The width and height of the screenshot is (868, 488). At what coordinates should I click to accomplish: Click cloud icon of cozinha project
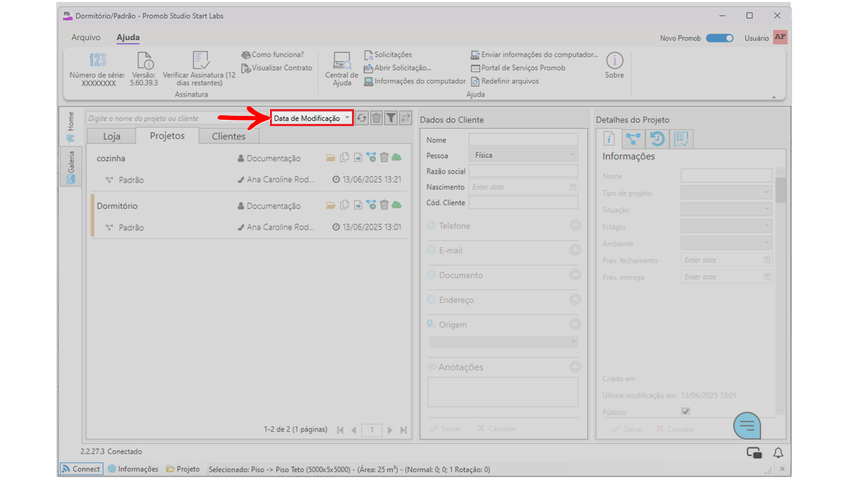[397, 157]
